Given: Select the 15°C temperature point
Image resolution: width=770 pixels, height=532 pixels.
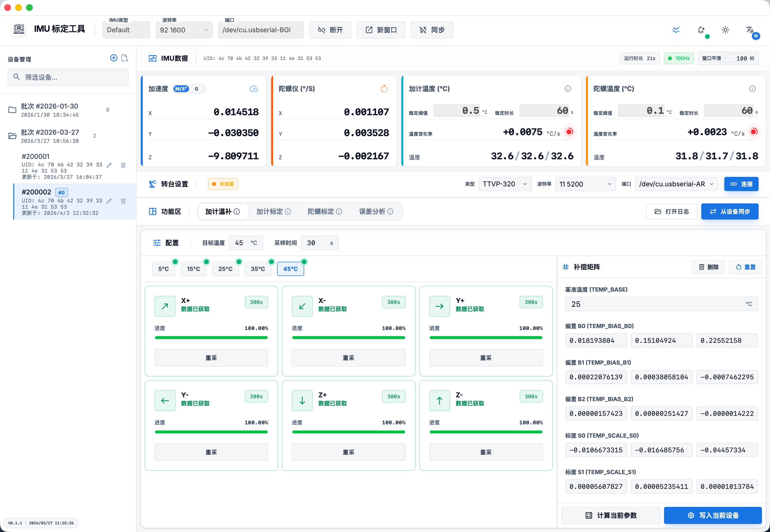Looking at the screenshot, I should tap(193, 269).
